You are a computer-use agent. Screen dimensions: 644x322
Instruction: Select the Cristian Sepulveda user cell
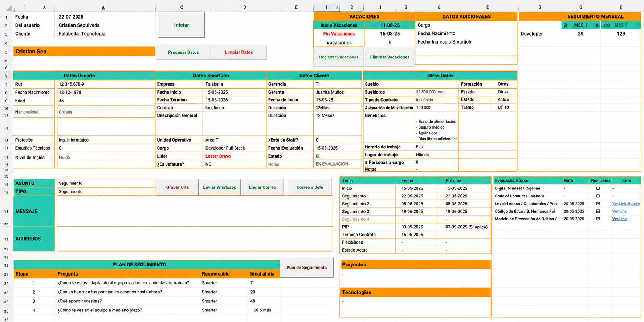pos(106,25)
